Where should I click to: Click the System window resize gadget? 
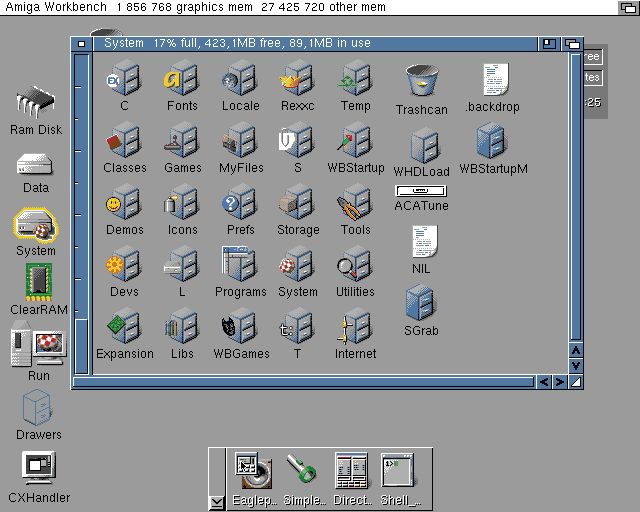576,382
